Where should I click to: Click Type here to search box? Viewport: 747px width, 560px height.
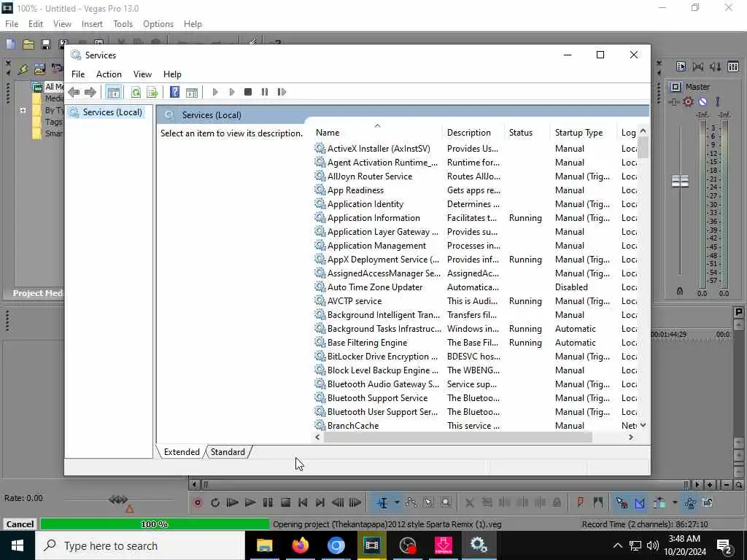140,545
